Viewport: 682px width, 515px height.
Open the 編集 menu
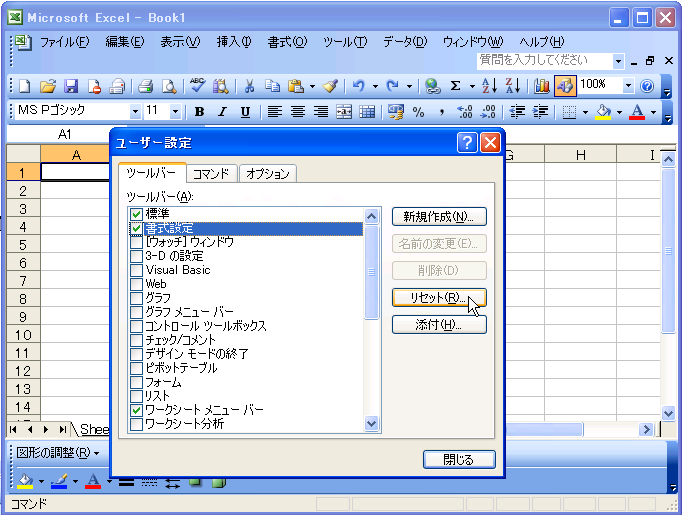(124, 42)
